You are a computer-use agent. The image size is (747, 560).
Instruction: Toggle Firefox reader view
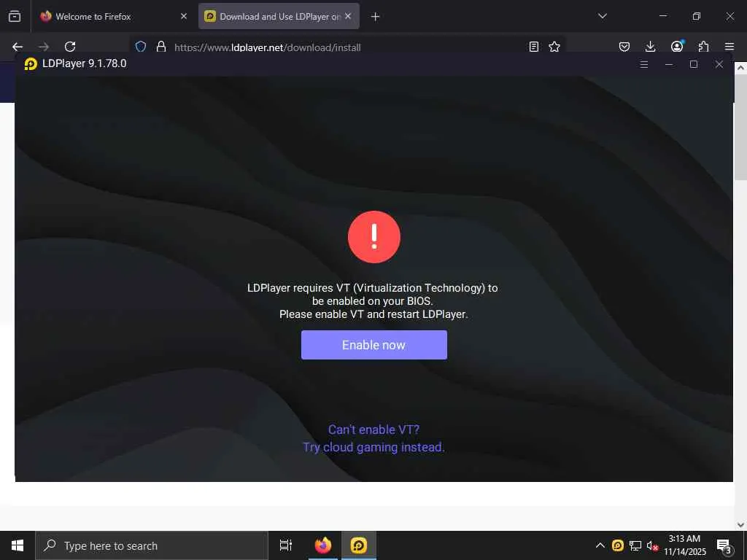click(x=533, y=47)
